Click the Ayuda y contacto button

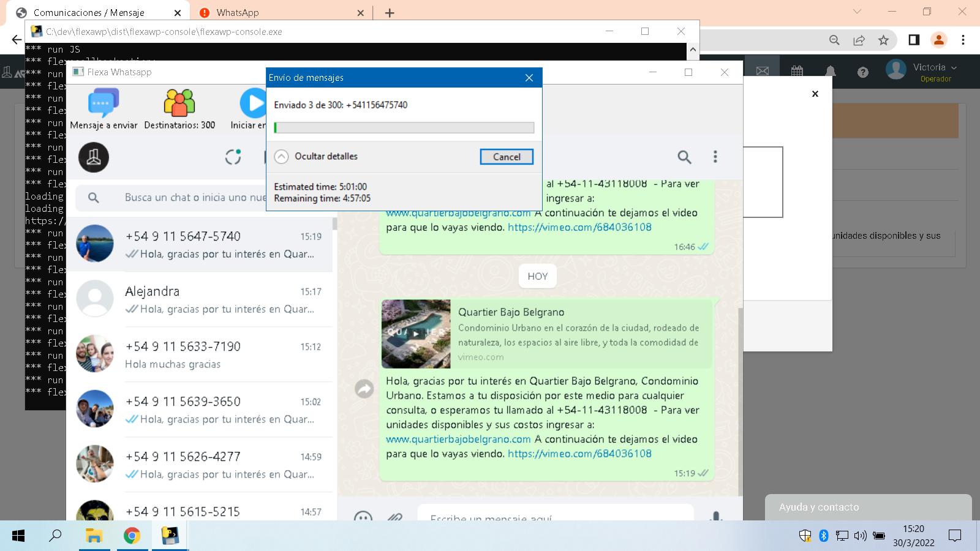[868, 507]
